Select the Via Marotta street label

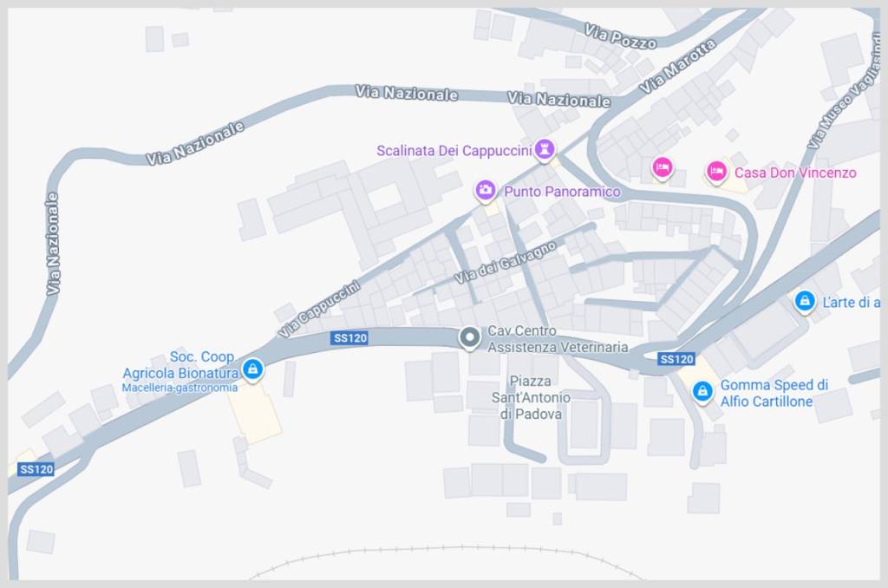pos(677,66)
